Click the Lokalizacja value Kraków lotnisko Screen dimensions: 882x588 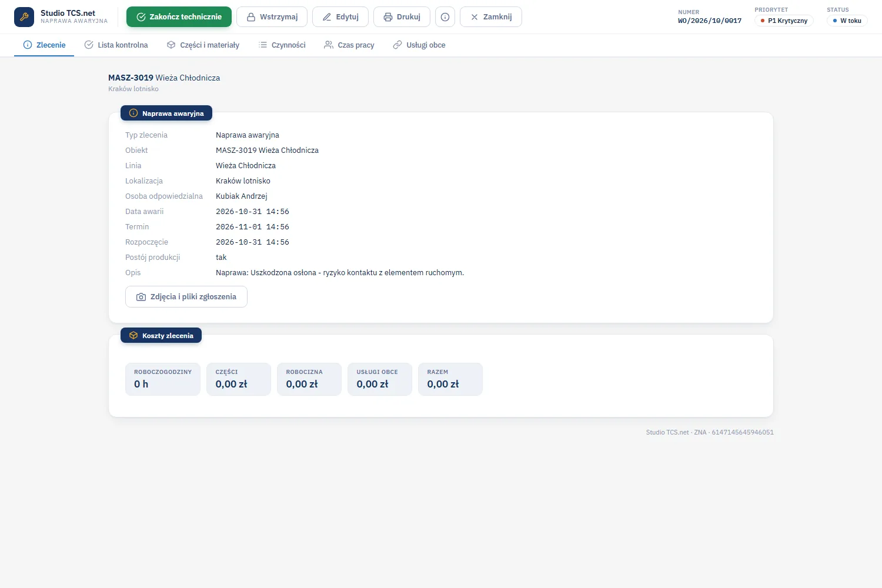[x=243, y=181]
